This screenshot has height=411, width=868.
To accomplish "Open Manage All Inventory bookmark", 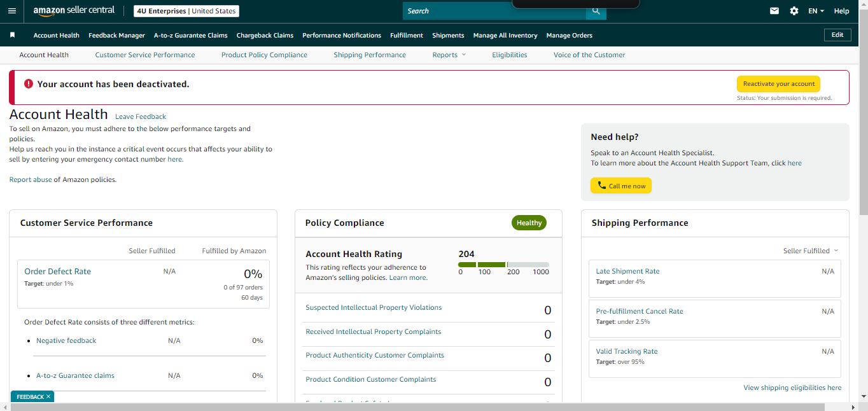I will click(505, 35).
